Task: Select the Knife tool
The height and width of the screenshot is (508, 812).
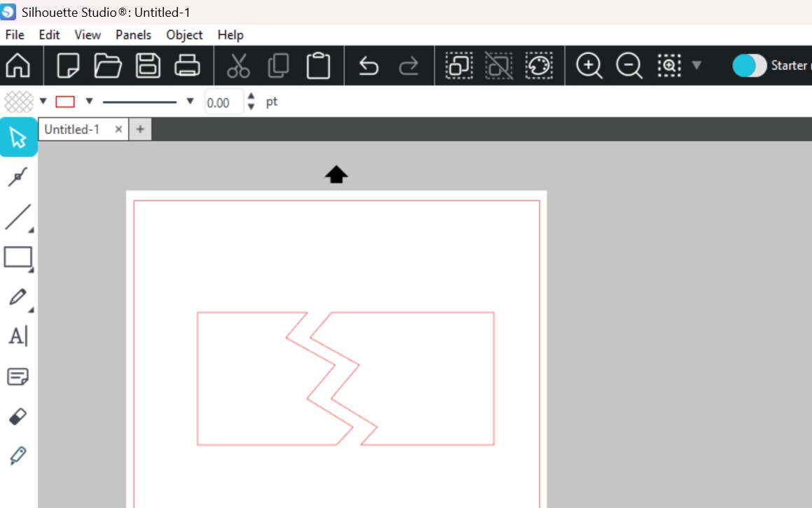Action: (x=18, y=457)
